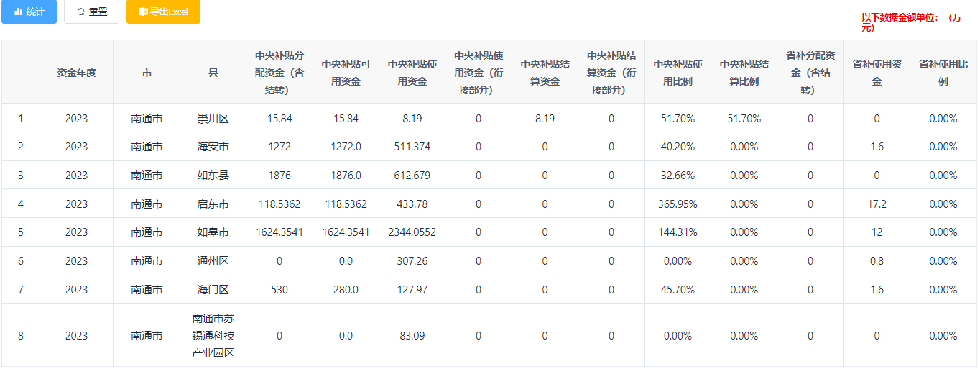Click the 省补使用资金 column header
Image resolution: width=980 pixels, height=369 pixels.
(x=877, y=73)
